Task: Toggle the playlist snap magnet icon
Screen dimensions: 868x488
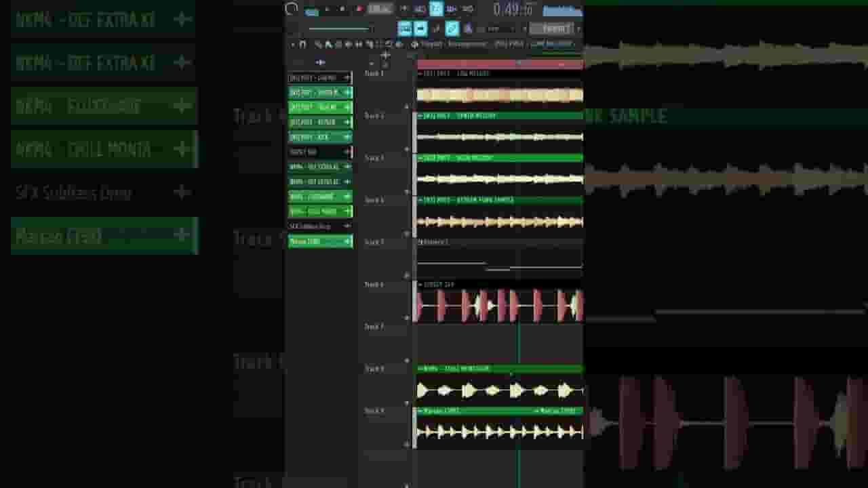Action: click(302, 44)
